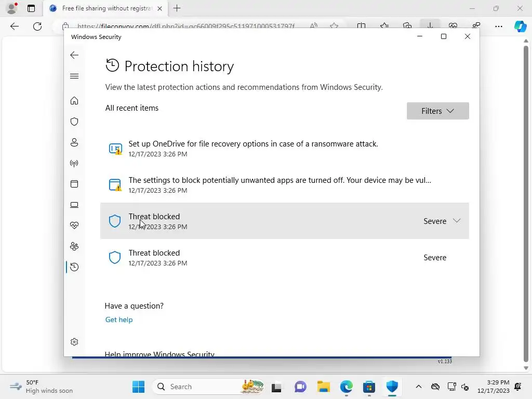
Task: Open Virus & threat protection shield icon
Action: coord(74,122)
